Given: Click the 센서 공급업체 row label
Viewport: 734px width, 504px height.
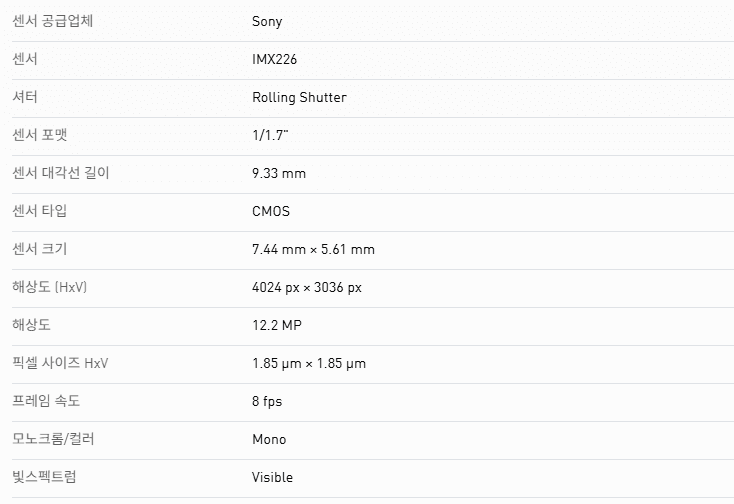Looking at the screenshot, I should click(x=52, y=21).
